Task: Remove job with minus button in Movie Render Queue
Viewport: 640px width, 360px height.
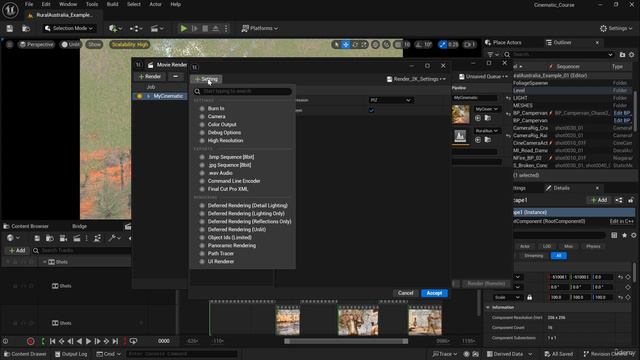Action: [x=176, y=76]
